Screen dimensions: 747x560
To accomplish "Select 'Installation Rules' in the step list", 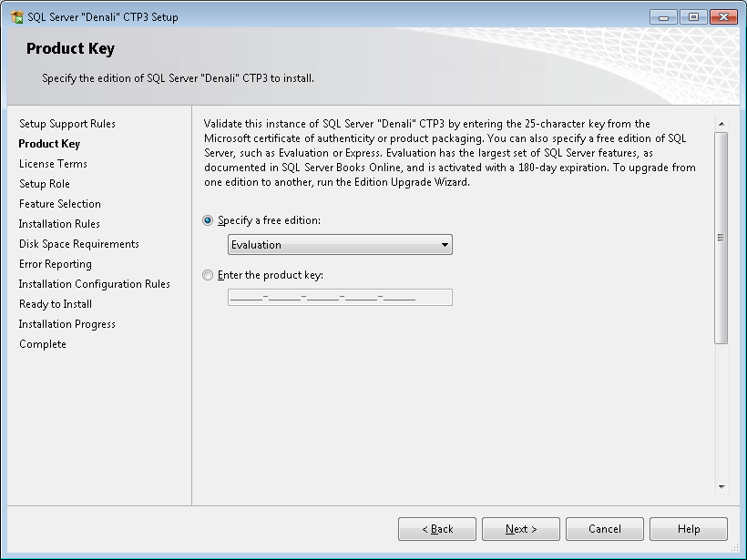I will (59, 224).
